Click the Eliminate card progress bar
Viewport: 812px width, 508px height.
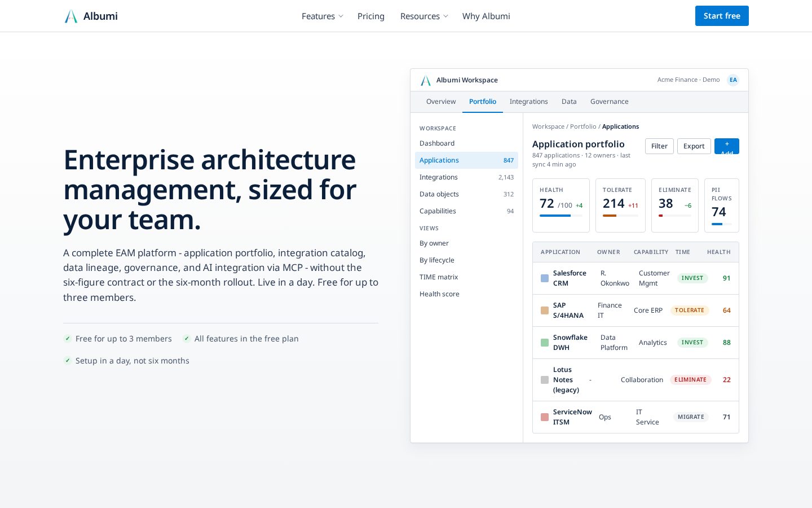pyautogui.click(x=675, y=216)
